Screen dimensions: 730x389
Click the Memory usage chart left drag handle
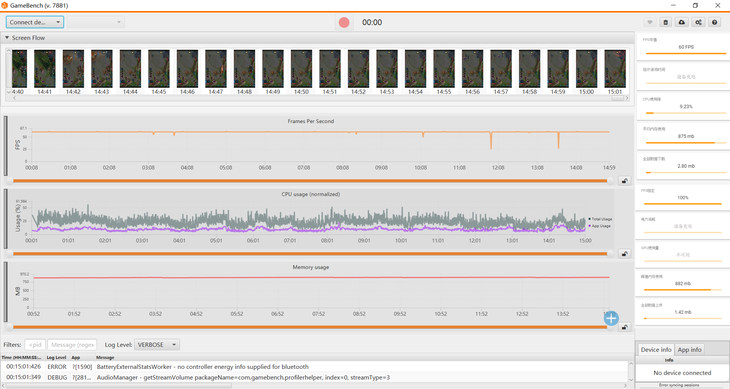pos(6,292)
